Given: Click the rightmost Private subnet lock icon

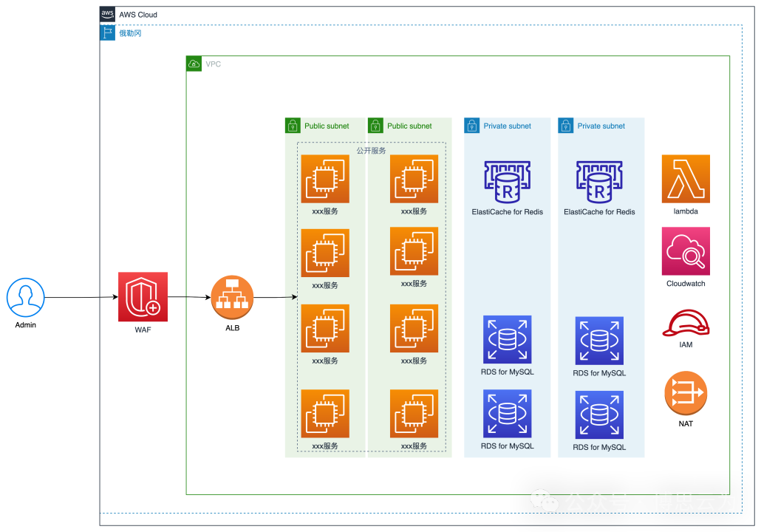Looking at the screenshot, I should click(565, 126).
